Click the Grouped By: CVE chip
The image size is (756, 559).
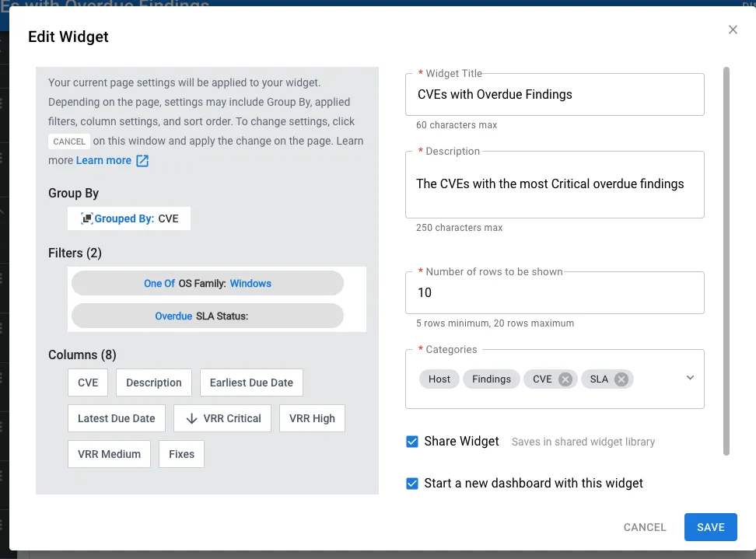click(x=129, y=218)
